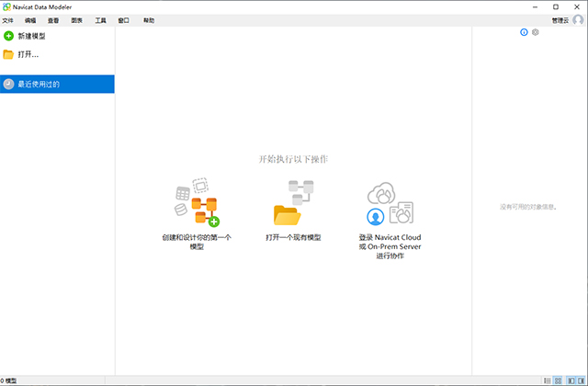Click the 没有可用的对象信息 message

coord(528,207)
